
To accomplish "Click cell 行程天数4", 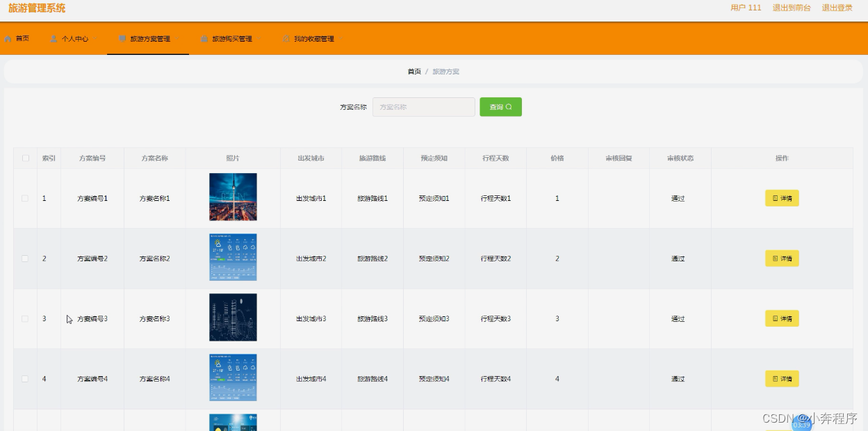I will (x=496, y=379).
